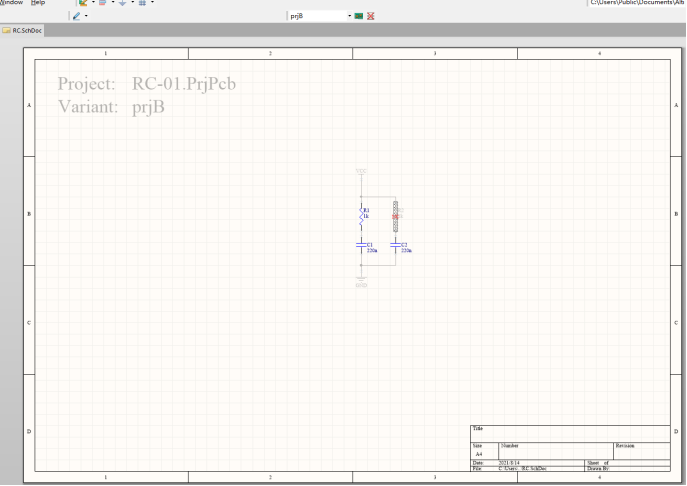Select capacitor C1 on the schematic

click(361, 246)
